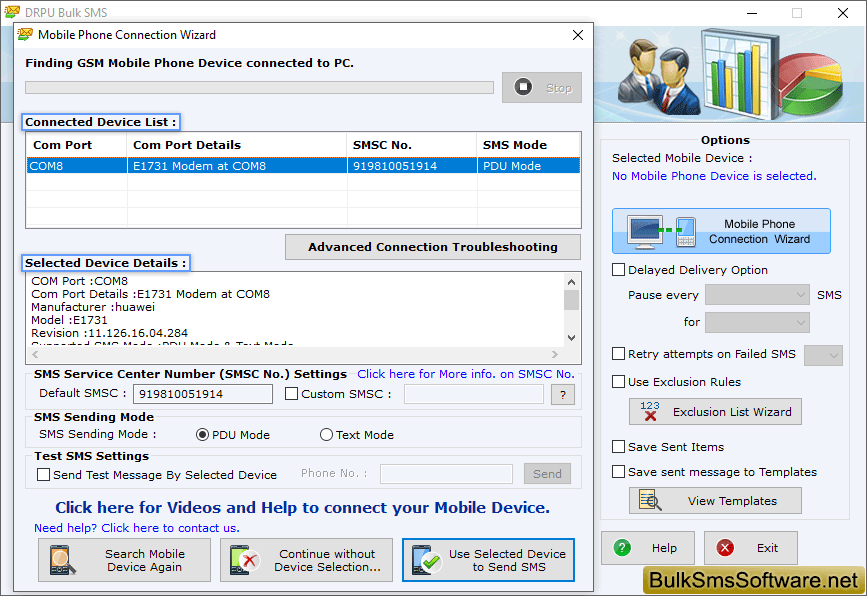867x596 pixels.
Task: Enable the Delayed Delivery Option checkbox
Action: tap(618, 269)
